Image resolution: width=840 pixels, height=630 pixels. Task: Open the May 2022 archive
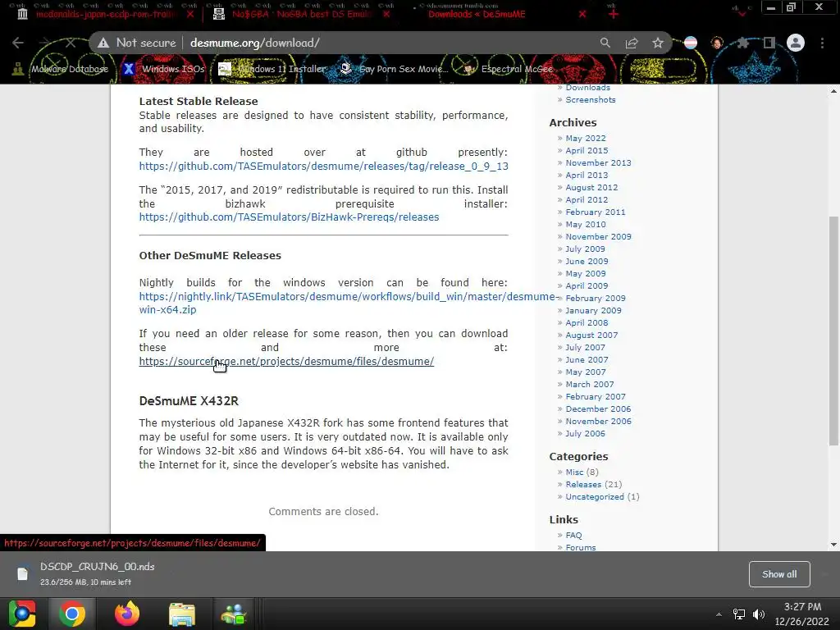click(586, 138)
